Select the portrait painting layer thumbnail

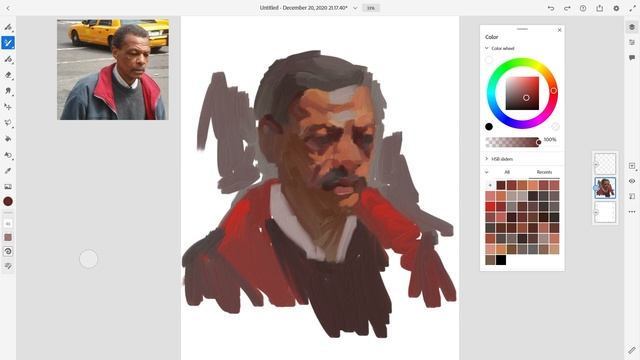click(x=605, y=188)
